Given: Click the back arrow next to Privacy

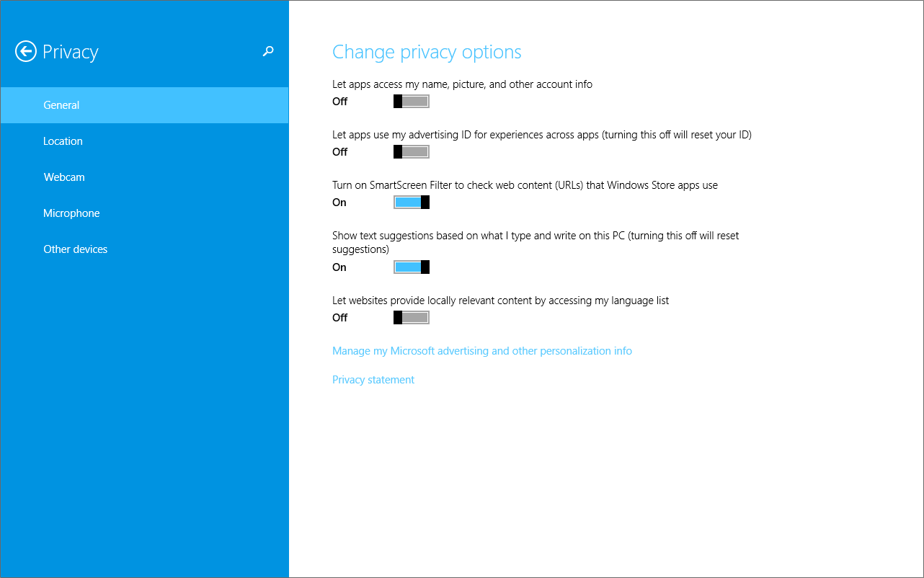Looking at the screenshot, I should [x=26, y=51].
